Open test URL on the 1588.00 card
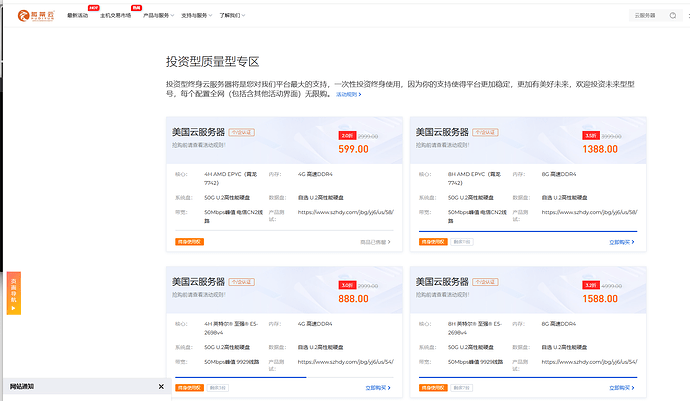This screenshot has height=401, width=690. click(589, 362)
